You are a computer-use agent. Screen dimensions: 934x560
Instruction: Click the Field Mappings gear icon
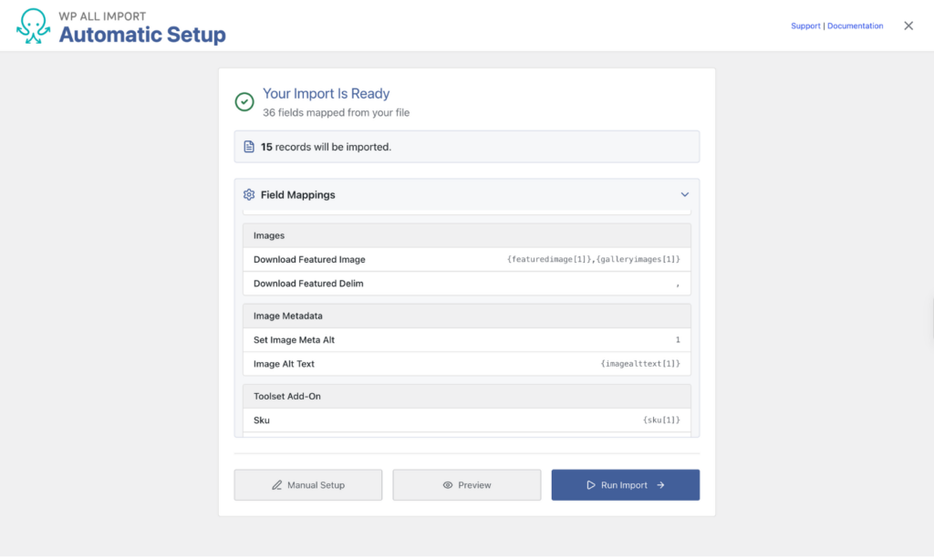pos(249,195)
